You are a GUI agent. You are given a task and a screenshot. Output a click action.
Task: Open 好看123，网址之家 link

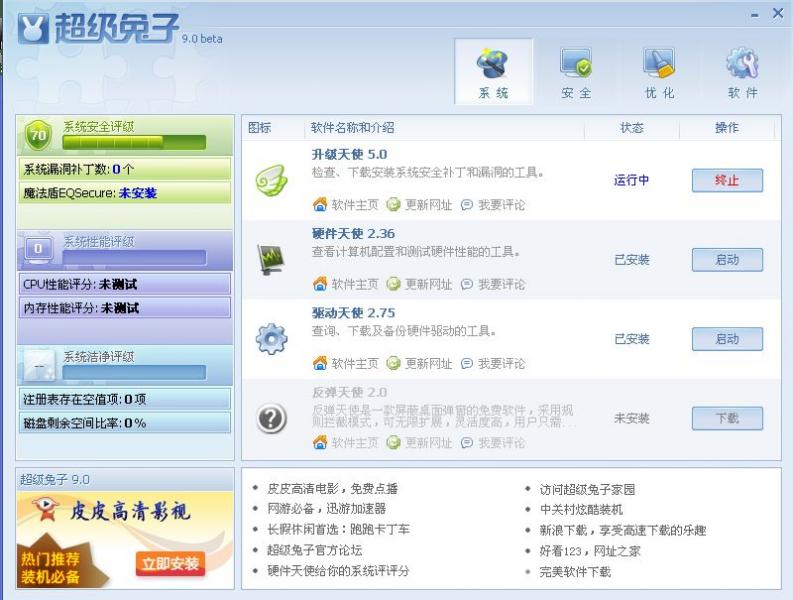[x=590, y=551]
